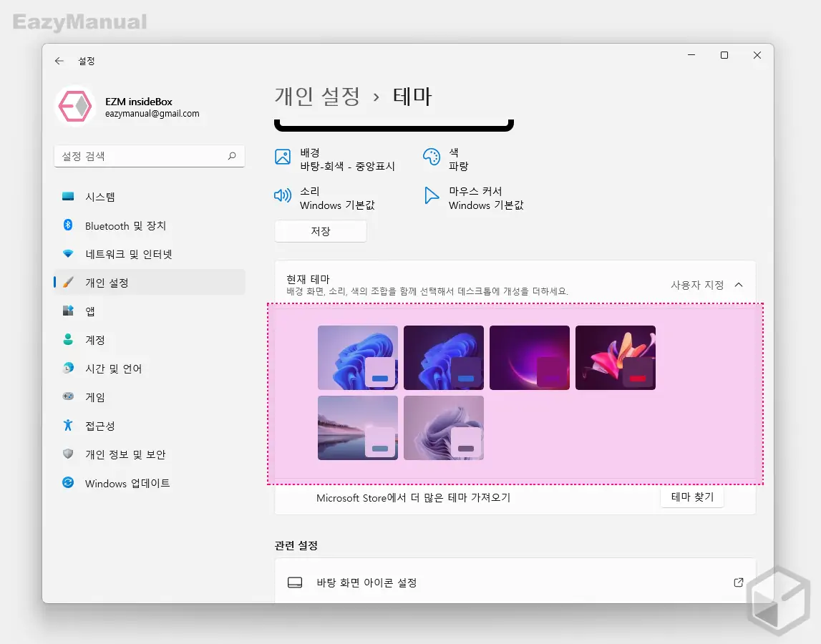Click the 테마 page title
This screenshot has height=644, width=821.
(412, 97)
